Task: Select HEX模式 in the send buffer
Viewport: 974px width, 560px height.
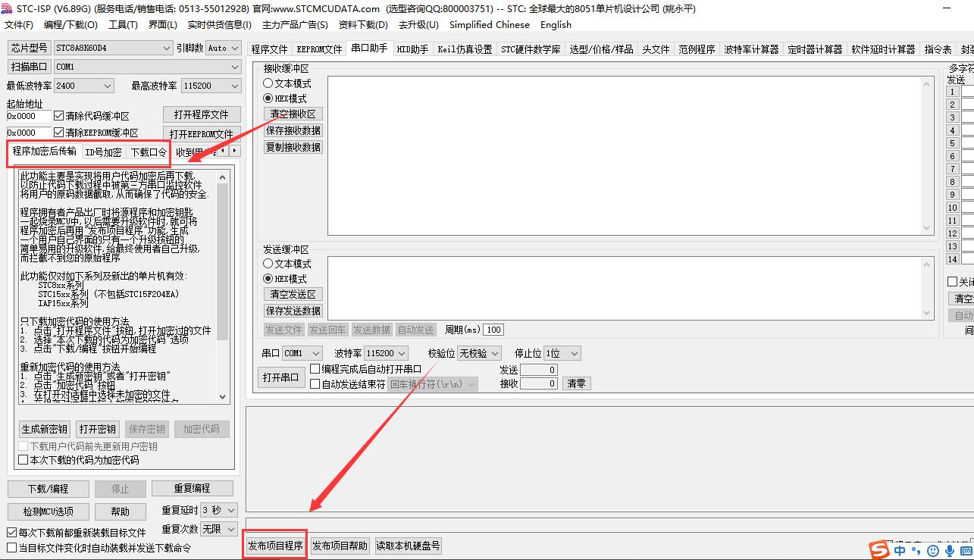Action: point(268,279)
